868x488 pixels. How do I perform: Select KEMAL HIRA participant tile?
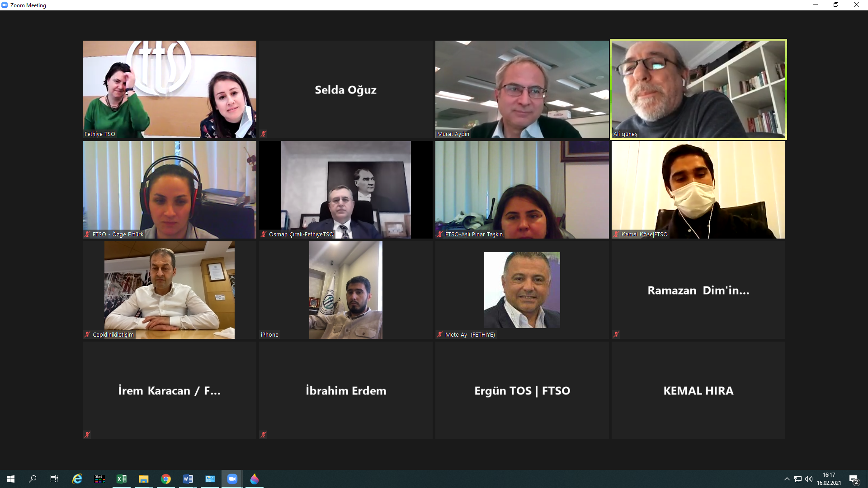pyautogui.click(x=698, y=390)
